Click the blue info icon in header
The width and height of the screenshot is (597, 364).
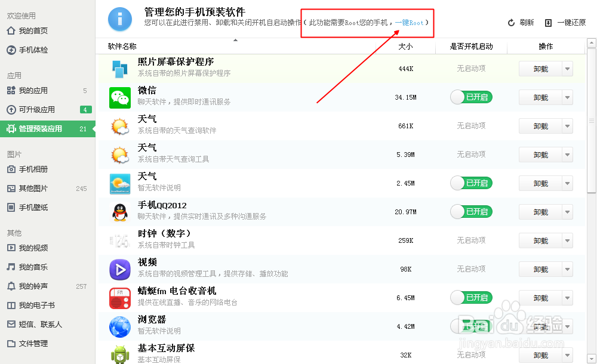120,19
